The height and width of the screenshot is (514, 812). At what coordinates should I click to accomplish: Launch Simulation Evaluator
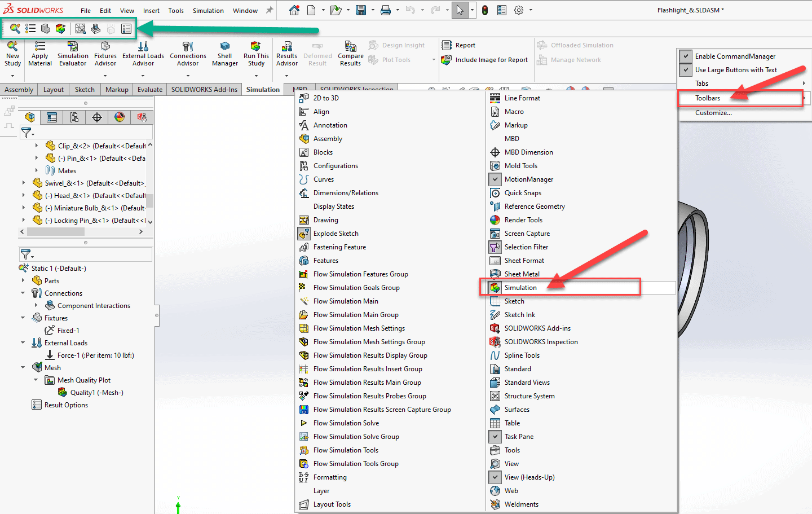coord(73,54)
